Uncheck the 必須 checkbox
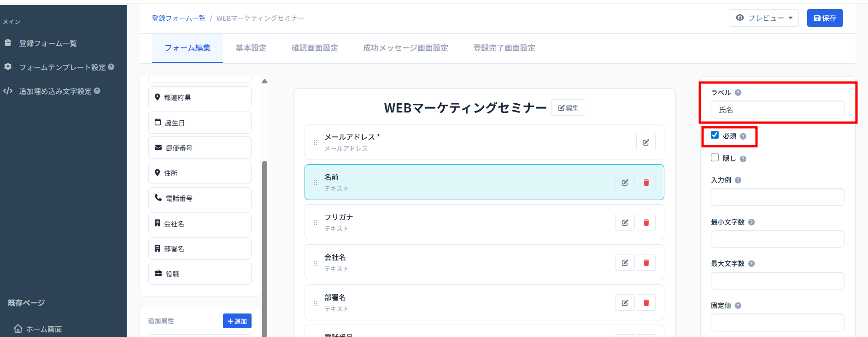The image size is (868, 337). click(x=715, y=135)
